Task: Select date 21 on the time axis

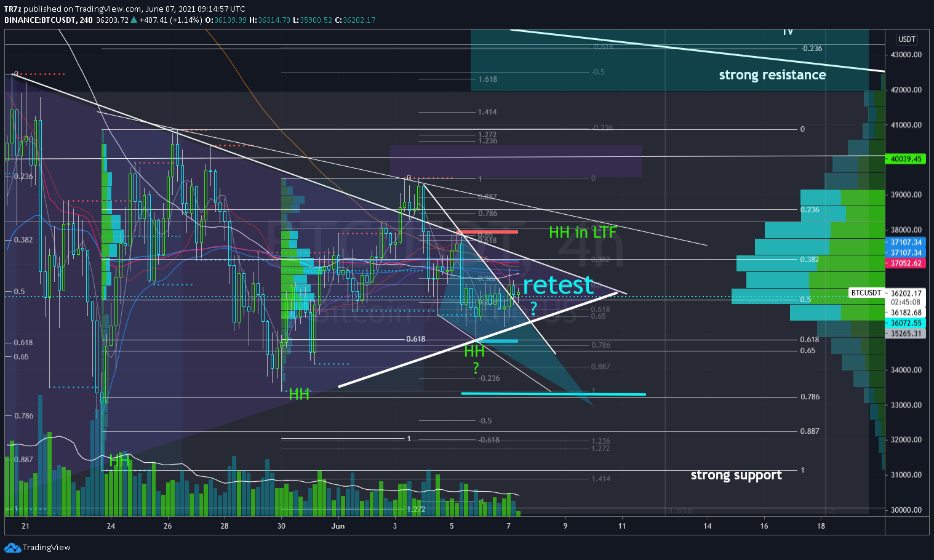Action: tap(25, 526)
